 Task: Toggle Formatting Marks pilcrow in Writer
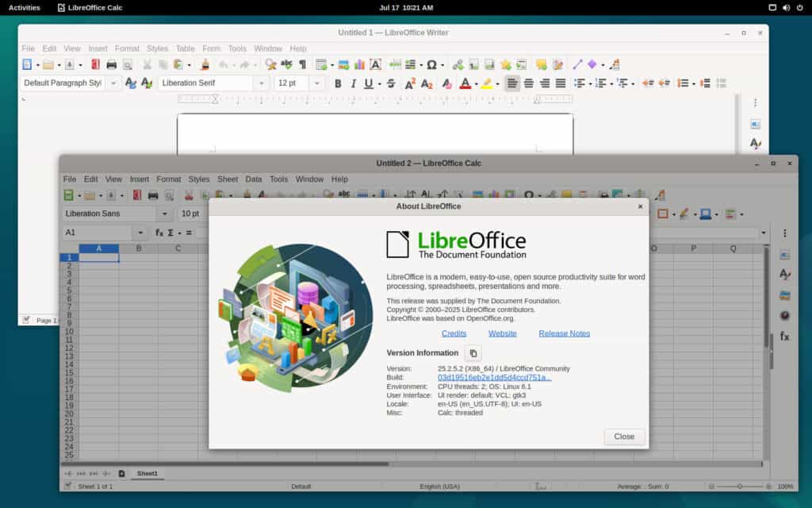point(302,64)
